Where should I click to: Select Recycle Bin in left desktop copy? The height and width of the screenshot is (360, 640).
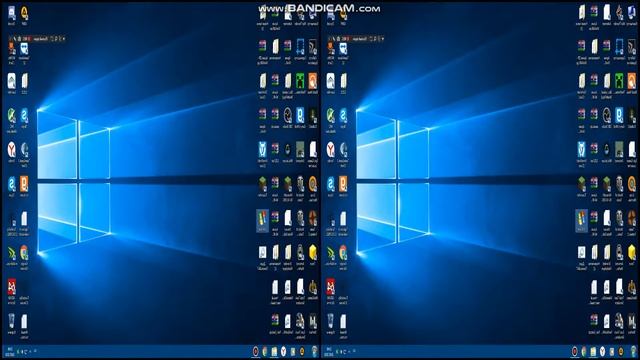(x=11, y=322)
